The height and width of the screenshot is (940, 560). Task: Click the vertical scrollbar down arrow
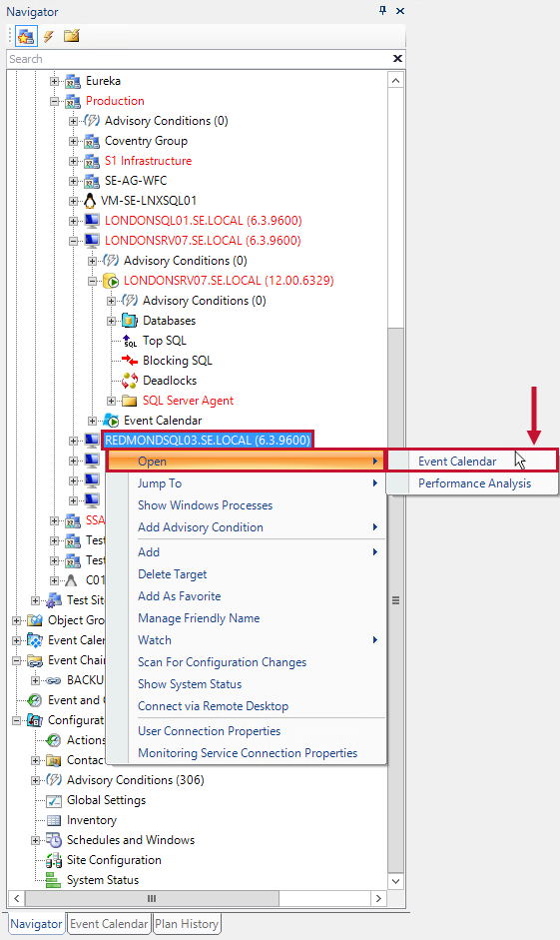pyautogui.click(x=395, y=881)
